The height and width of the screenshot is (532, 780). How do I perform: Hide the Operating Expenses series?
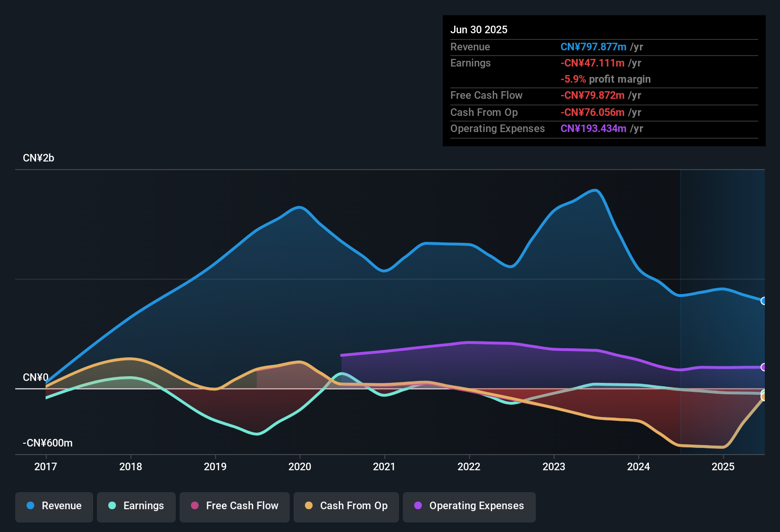[469, 506]
